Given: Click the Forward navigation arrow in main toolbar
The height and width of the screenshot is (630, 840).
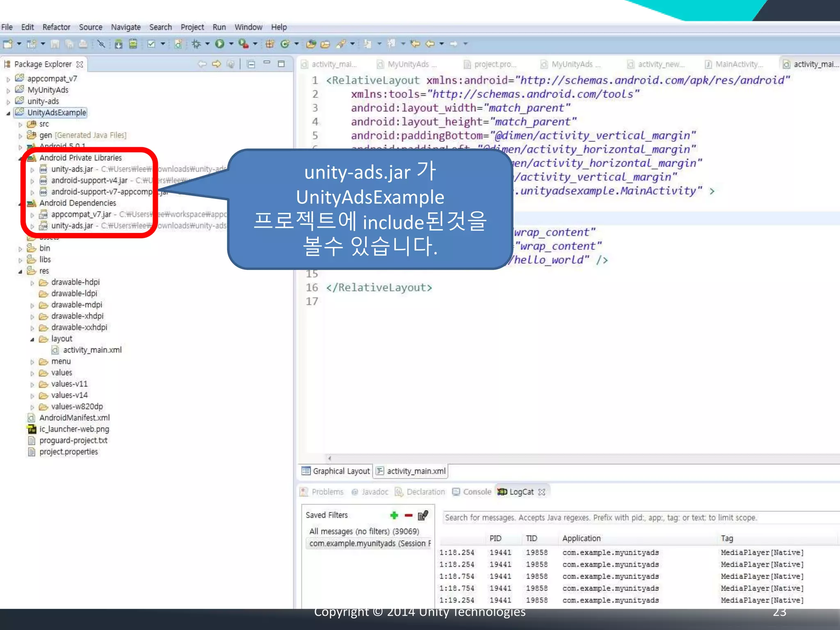Looking at the screenshot, I should 454,43.
